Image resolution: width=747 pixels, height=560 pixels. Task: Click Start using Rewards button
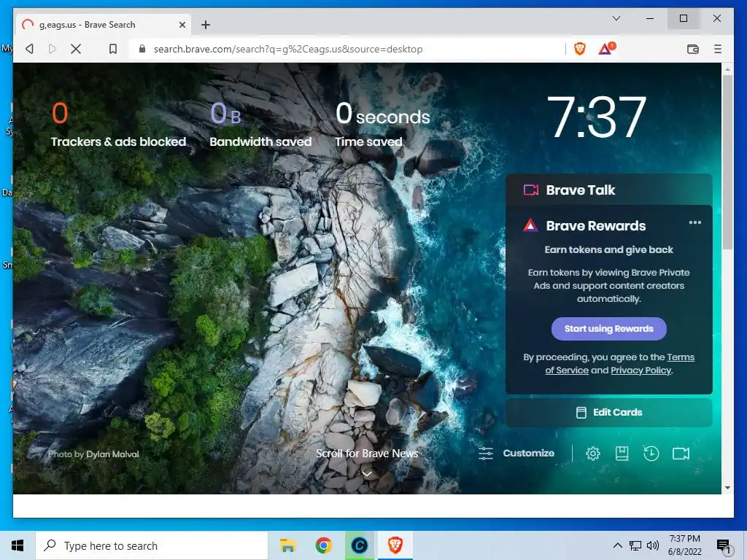608,329
